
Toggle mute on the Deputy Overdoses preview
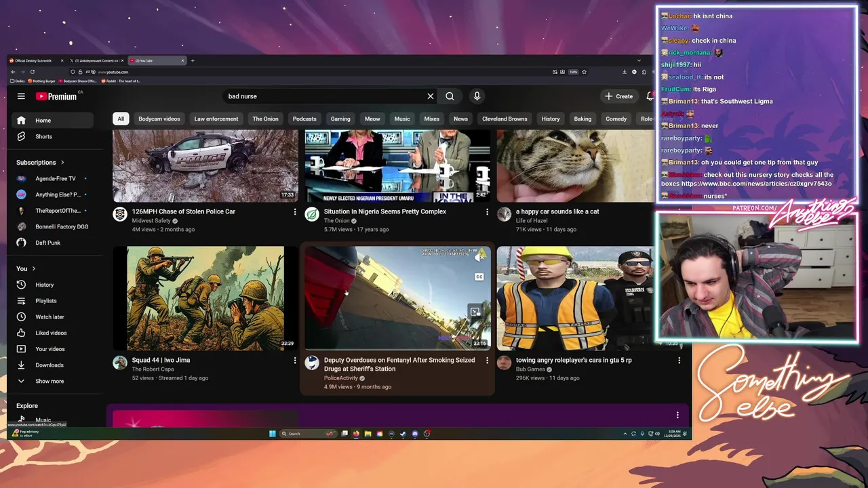click(x=480, y=256)
